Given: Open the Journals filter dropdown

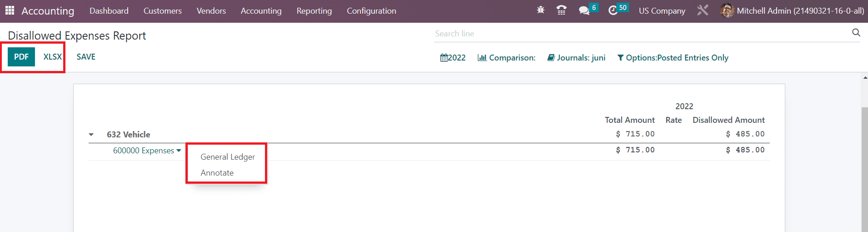Looking at the screenshot, I should tap(576, 58).
